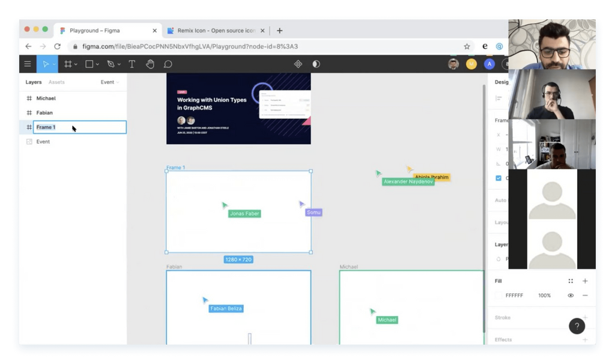Click the Union Types banner image on canvas
This screenshot has width=615, height=364.
[x=238, y=109]
